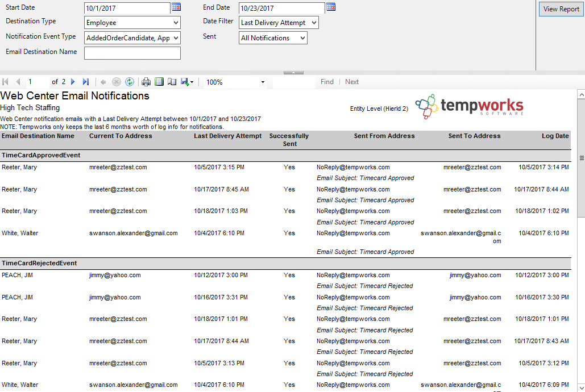Click the TempWorks Software logo

click(x=470, y=106)
